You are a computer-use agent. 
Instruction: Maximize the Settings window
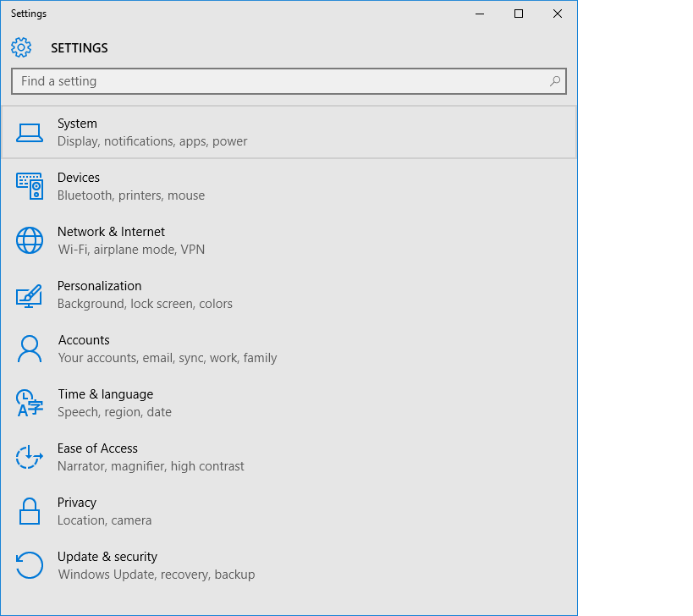[x=519, y=14]
